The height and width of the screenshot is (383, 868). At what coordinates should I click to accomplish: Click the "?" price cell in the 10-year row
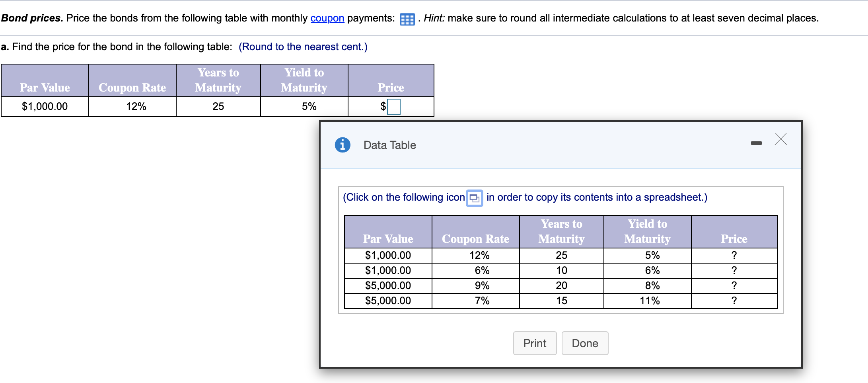(734, 270)
